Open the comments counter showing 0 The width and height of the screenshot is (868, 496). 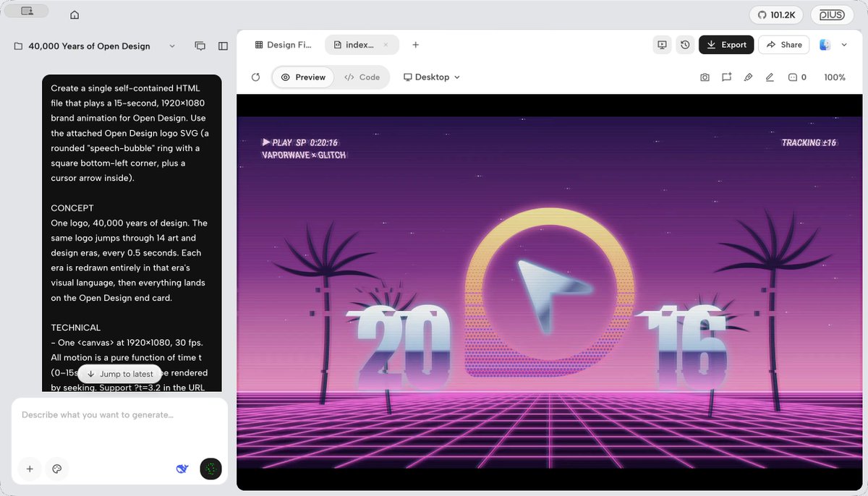click(x=797, y=77)
